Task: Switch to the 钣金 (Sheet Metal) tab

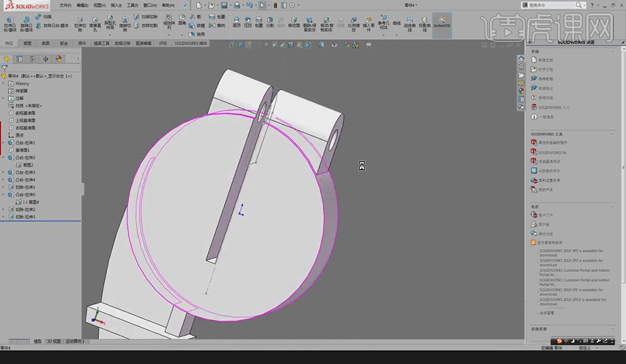Action: coord(64,44)
